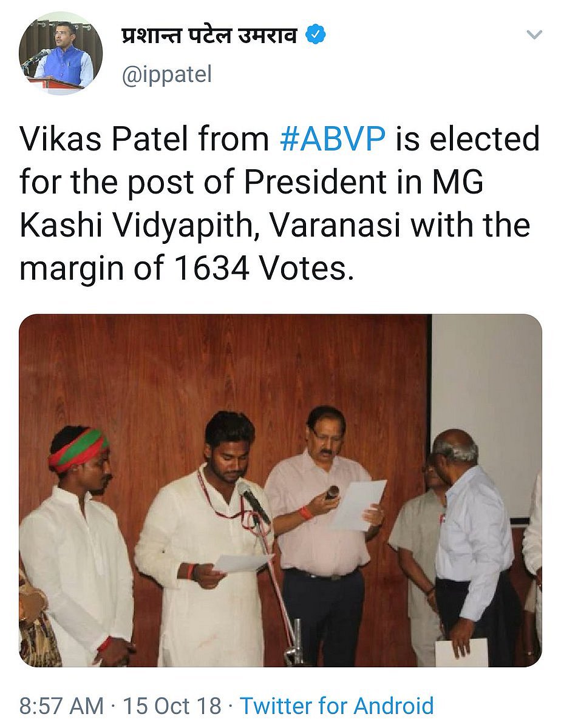The width and height of the screenshot is (561, 728).
Task: Open the #ABVP hashtag link
Action: [x=333, y=139]
